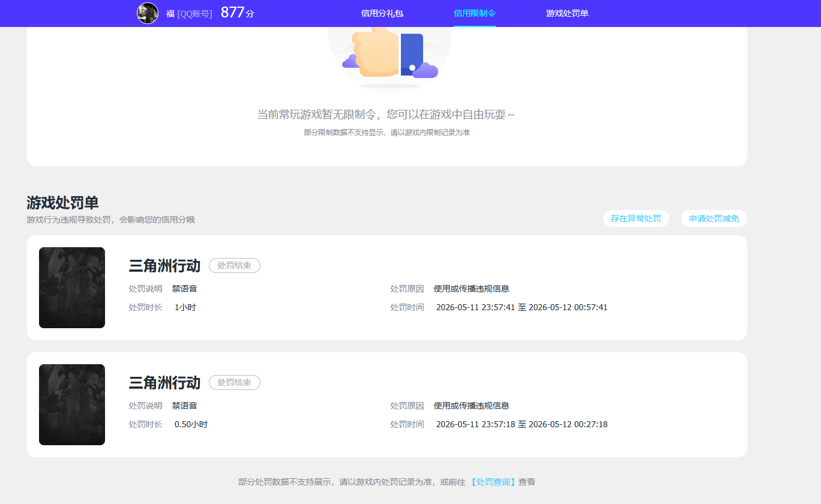Click the 处罚结束 badge in the 1小时 penalty card
This screenshot has width=821, height=504.
[235, 266]
